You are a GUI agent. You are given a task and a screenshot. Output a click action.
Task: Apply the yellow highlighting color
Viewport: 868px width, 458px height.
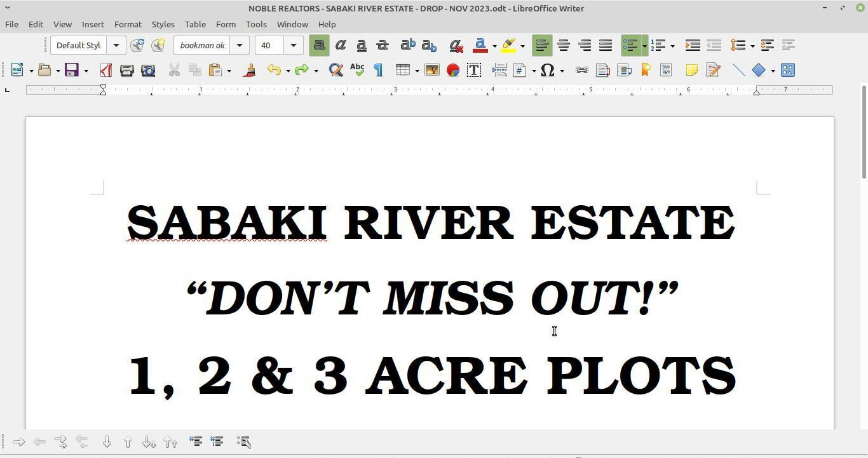pos(509,45)
